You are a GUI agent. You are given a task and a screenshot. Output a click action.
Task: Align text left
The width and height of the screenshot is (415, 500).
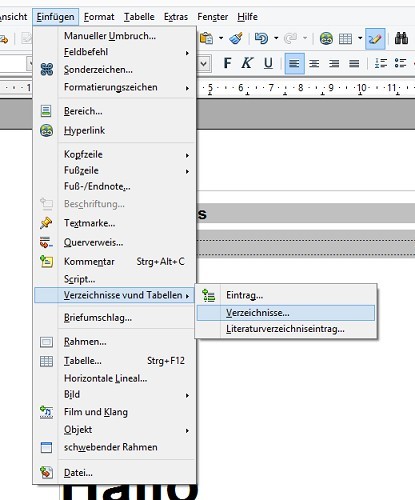[x=294, y=63]
